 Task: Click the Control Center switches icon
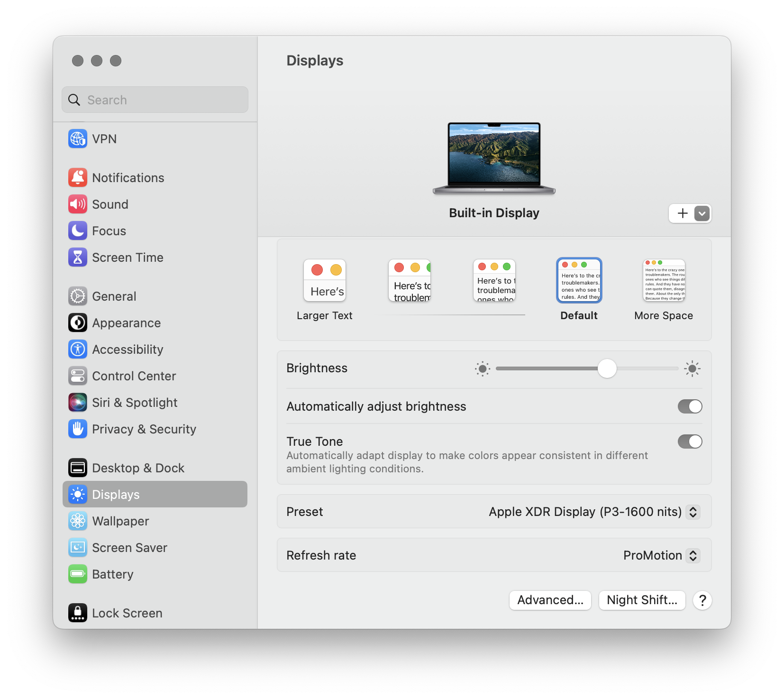(78, 376)
